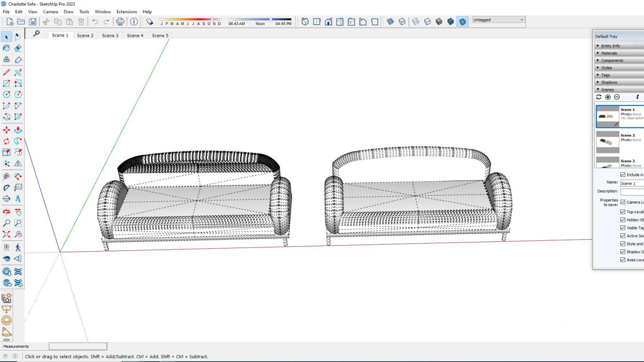Expand the Entity Info panel
Image resolution: width=644 pixels, height=362 pixels.
pos(610,46)
